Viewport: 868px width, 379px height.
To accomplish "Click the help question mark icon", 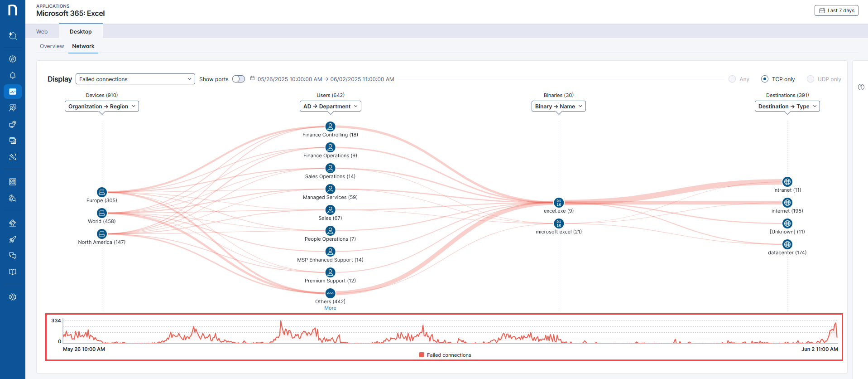I will [x=861, y=87].
